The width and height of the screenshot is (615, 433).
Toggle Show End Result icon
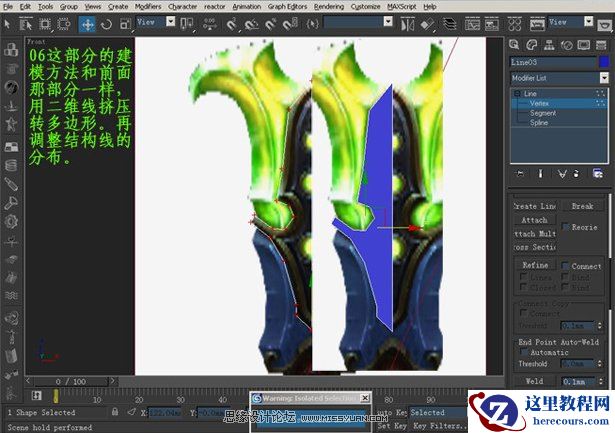pyautogui.click(x=540, y=173)
